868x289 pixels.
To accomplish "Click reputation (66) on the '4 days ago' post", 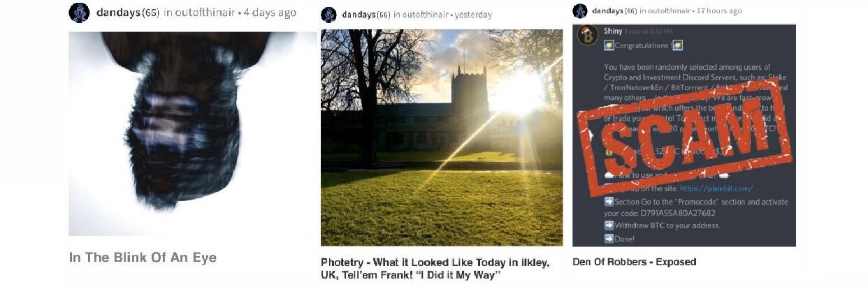I will pos(151,13).
